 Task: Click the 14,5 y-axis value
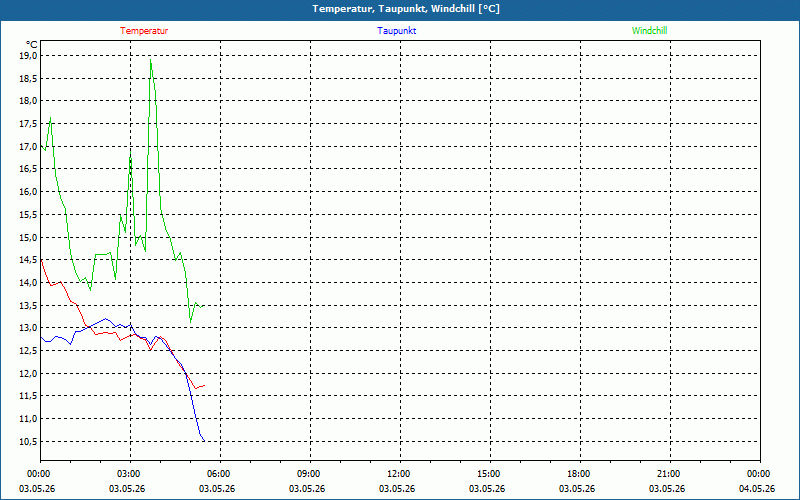click(x=29, y=260)
